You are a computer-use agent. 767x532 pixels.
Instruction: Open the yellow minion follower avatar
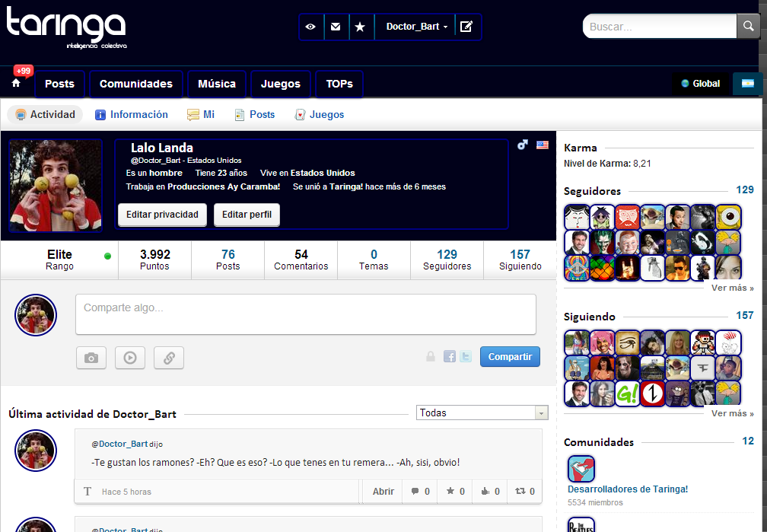(729, 218)
